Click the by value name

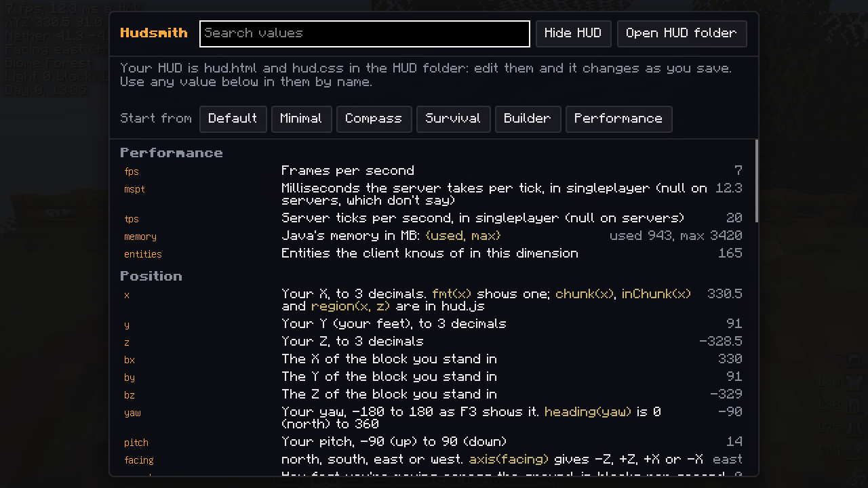pos(130,378)
